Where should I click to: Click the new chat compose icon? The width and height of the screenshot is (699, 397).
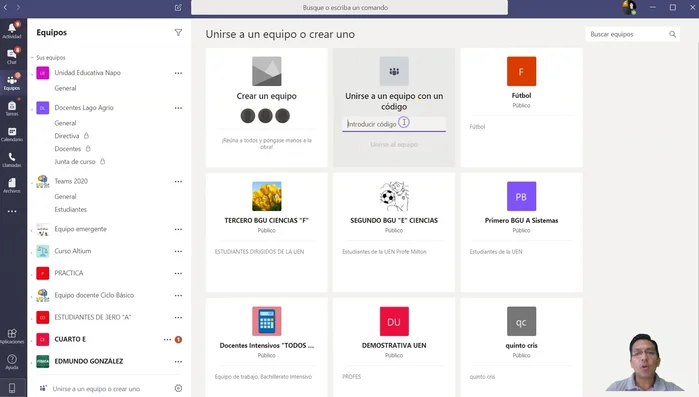(x=178, y=7)
